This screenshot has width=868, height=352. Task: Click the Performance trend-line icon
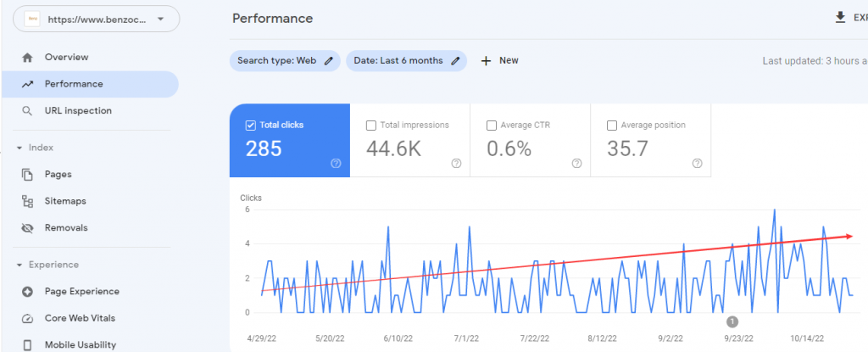pos(27,84)
